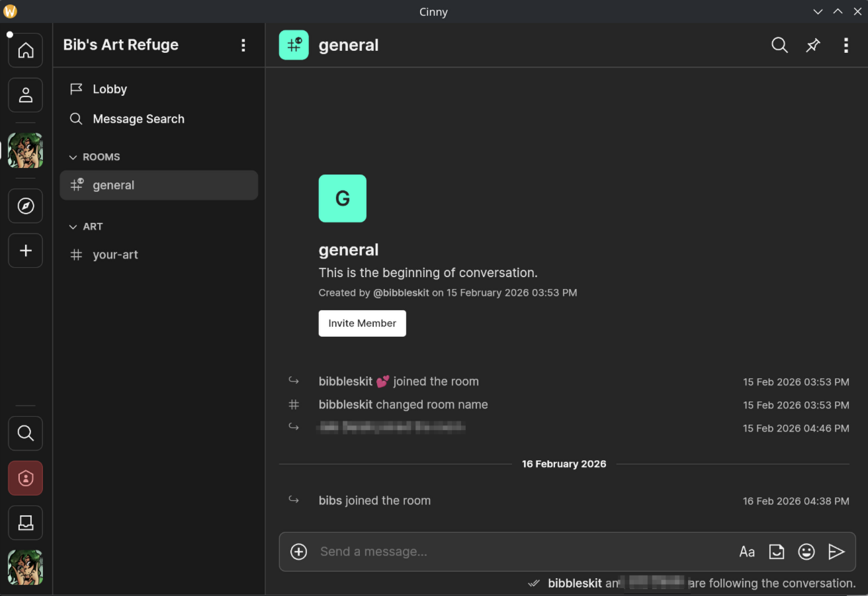This screenshot has width=868, height=596.
Task: Open Bib's Art Refuge options menu
Action: (243, 45)
